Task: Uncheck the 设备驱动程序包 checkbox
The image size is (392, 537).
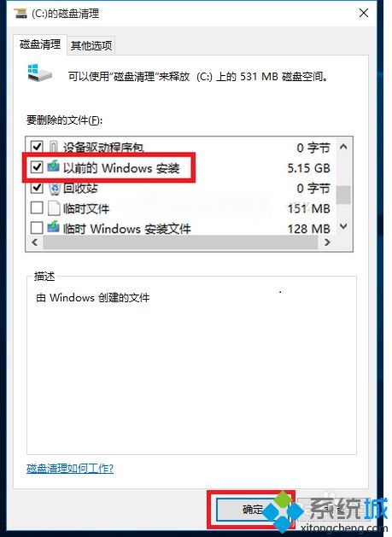Action: point(37,147)
